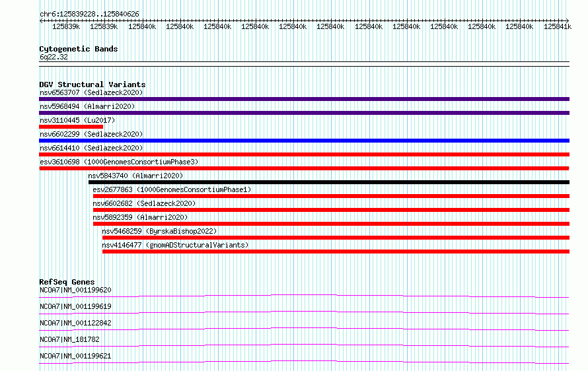Click the RefSeq Genes track title
Screen dimensions: 588x371
pyautogui.click(x=67, y=282)
